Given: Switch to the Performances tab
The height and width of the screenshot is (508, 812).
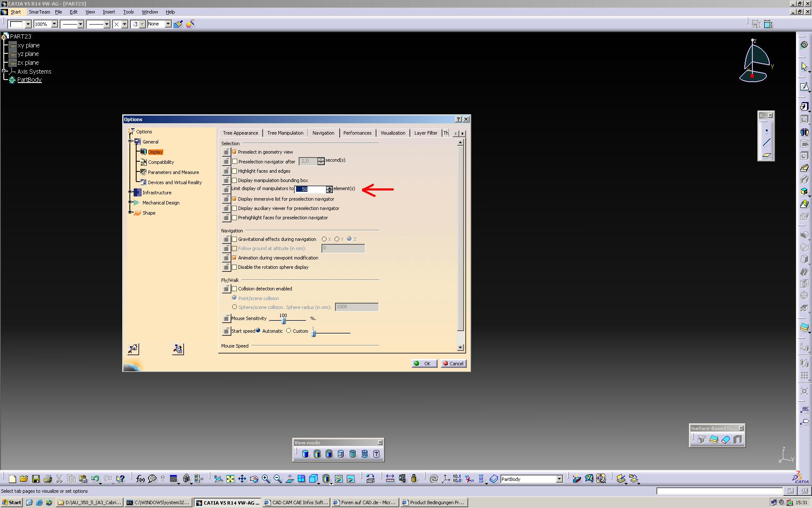Looking at the screenshot, I should (x=357, y=133).
